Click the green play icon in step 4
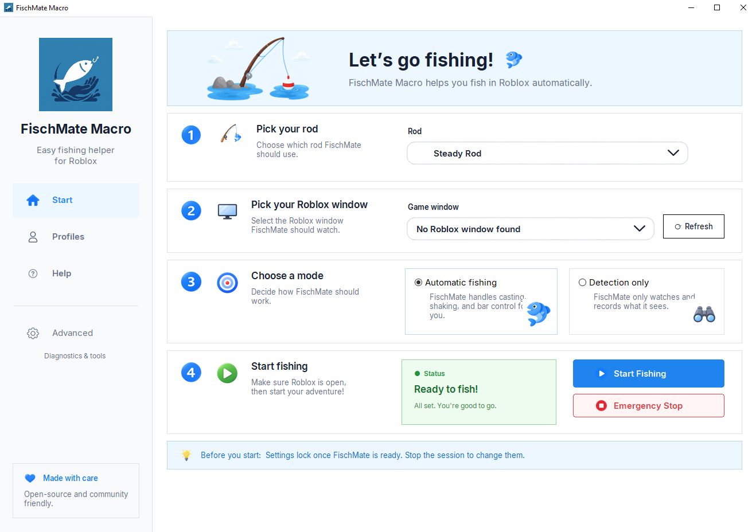This screenshot has height=532, width=756. (x=227, y=373)
